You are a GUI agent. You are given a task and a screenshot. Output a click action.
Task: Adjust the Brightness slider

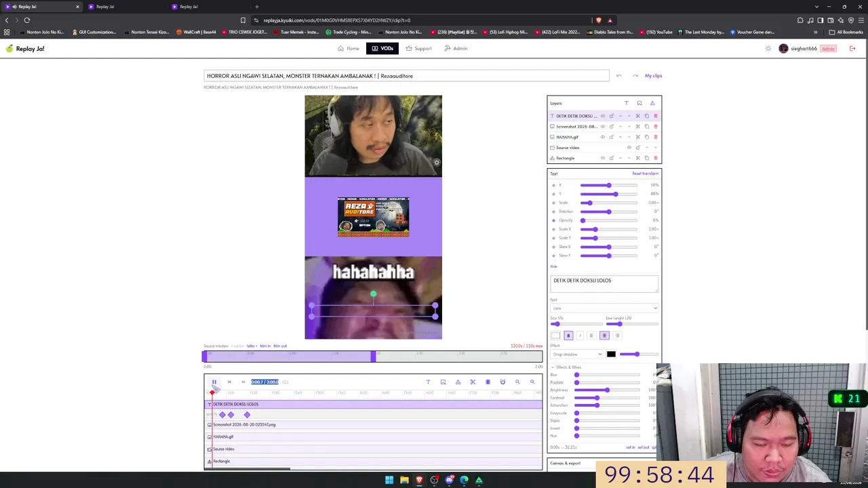608,390
